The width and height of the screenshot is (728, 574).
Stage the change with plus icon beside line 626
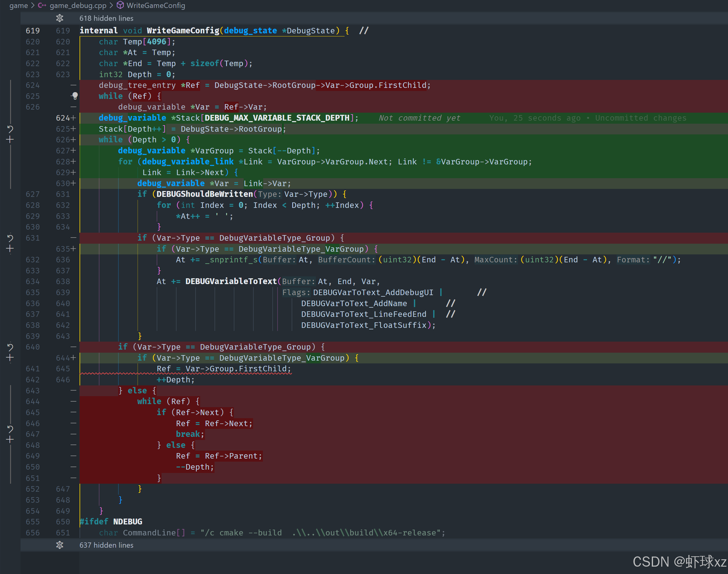pos(10,140)
